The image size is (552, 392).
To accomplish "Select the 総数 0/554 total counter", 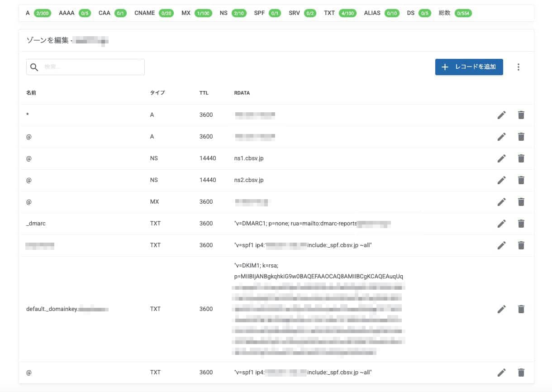I will pos(455,13).
